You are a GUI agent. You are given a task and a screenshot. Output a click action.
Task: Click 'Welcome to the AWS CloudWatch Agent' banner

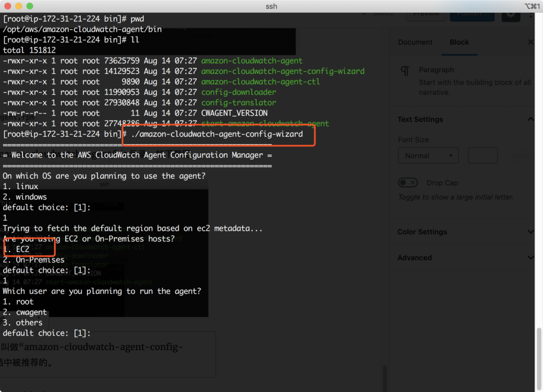137,155
